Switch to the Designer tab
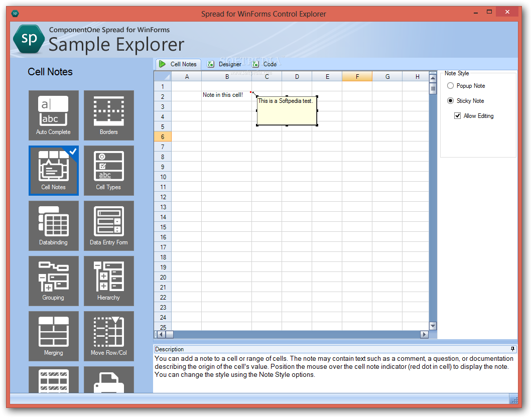This screenshot has height=418, width=532. click(x=224, y=64)
